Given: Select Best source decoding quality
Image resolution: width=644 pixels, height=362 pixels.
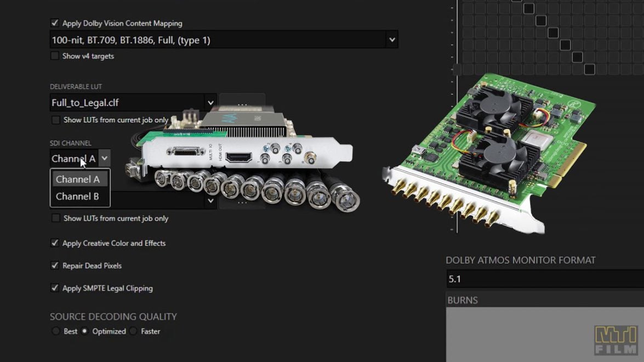Looking at the screenshot, I should click(x=56, y=331).
